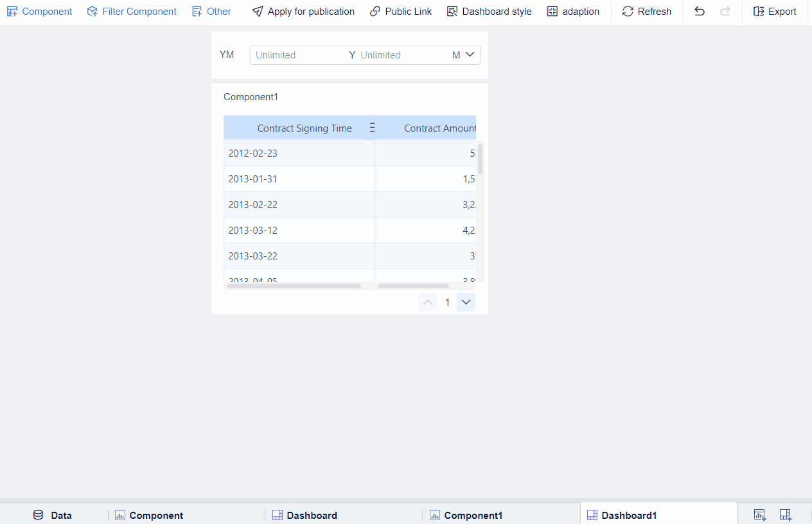Click the adaption icon in toolbar
Screen dimensions: 812x524
pyautogui.click(x=551, y=11)
